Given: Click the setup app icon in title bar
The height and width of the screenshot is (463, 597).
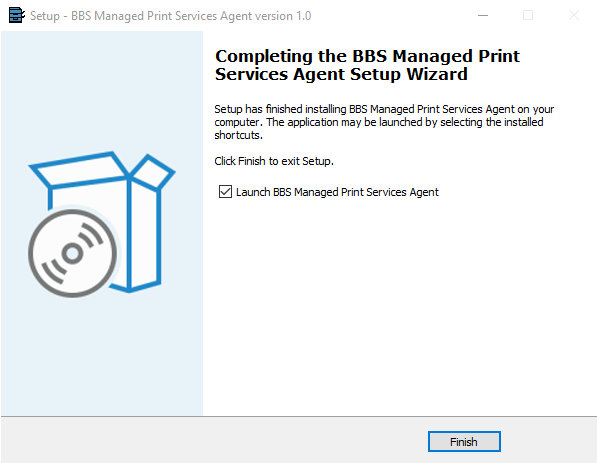Looking at the screenshot, I should 16,16.
